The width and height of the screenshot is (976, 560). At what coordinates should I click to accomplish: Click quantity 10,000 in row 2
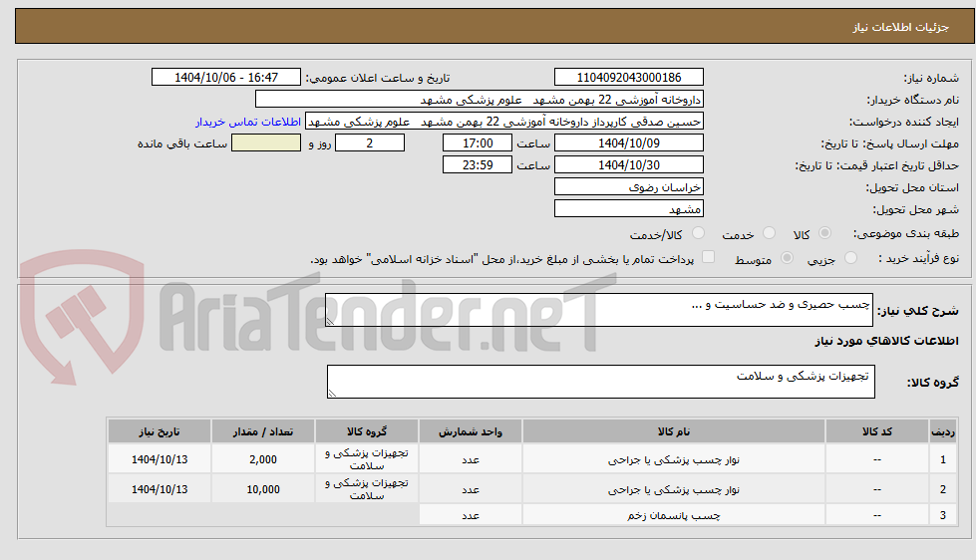pos(263,489)
